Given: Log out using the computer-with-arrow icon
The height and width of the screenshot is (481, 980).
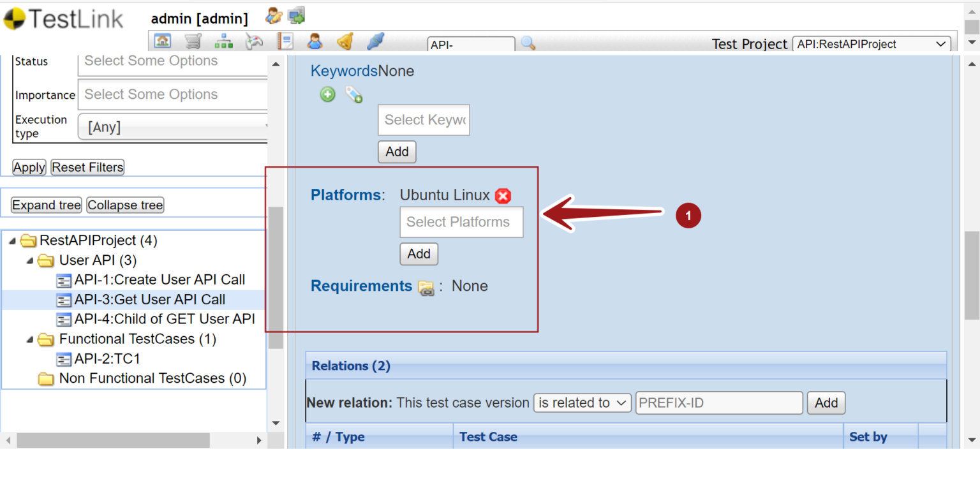Looking at the screenshot, I should coord(295,15).
